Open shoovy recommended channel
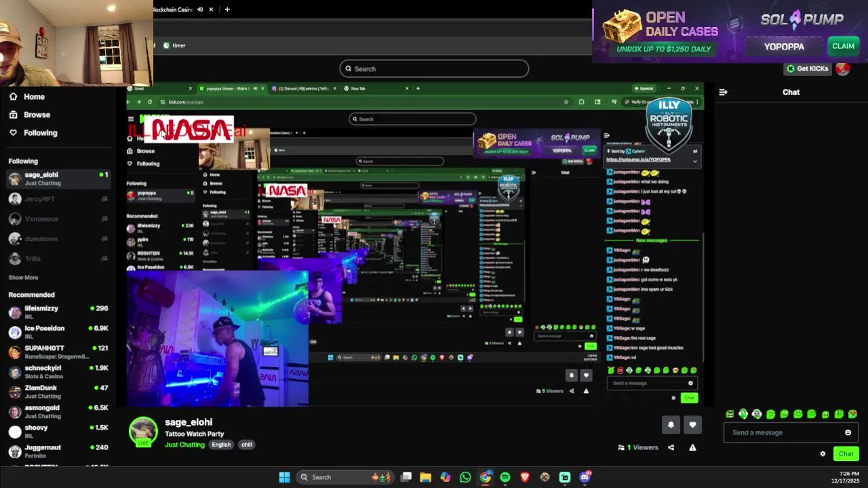868x488 pixels. [x=58, y=431]
